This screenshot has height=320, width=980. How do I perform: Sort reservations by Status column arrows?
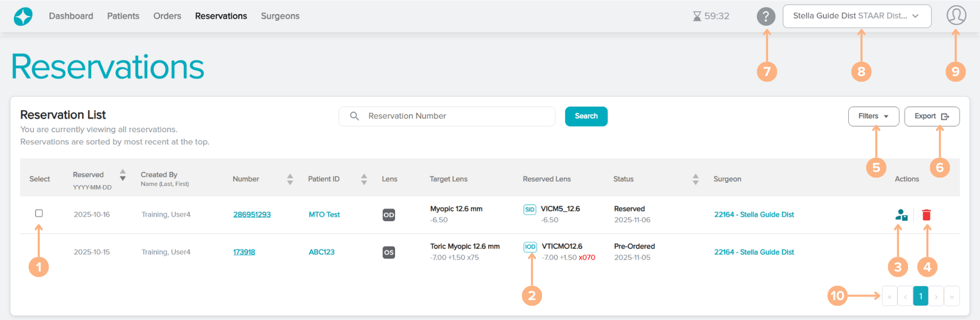pyautogui.click(x=695, y=179)
